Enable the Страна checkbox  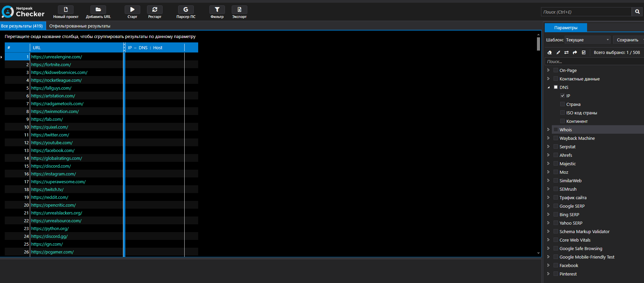click(x=562, y=104)
